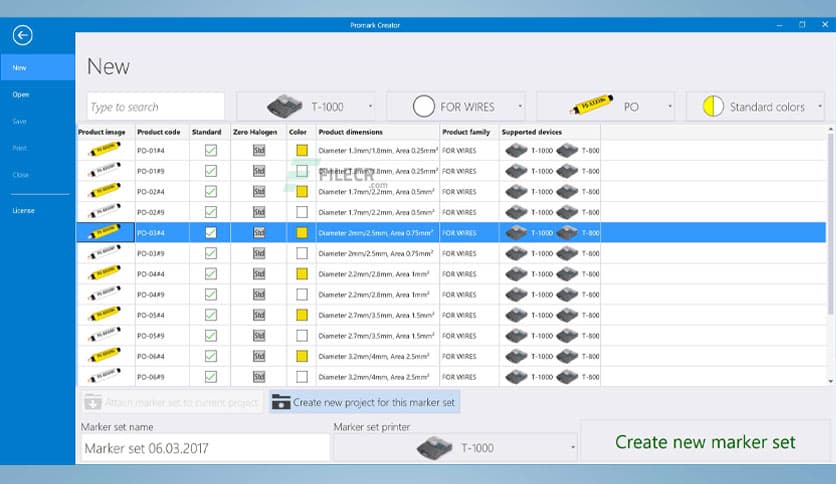Open the Standard colors filter dropdown
Image resolution: width=836 pixels, height=484 pixels.
pyautogui.click(x=755, y=107)
